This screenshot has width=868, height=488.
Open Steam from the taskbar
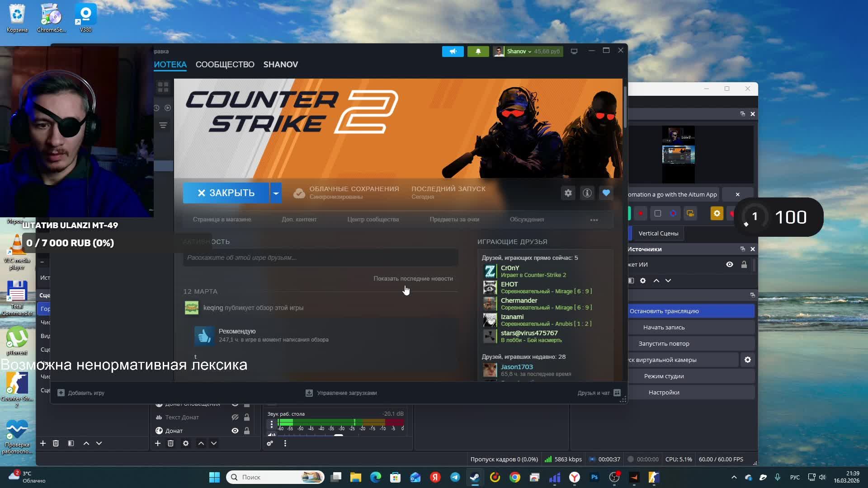coord(475,477)
